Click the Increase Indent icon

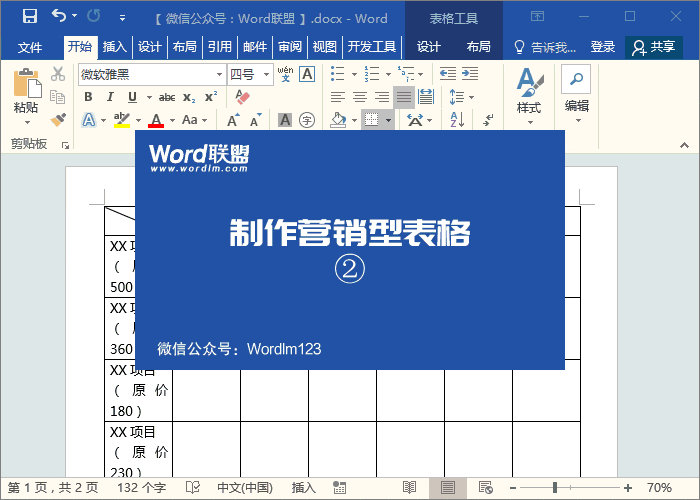470,74
